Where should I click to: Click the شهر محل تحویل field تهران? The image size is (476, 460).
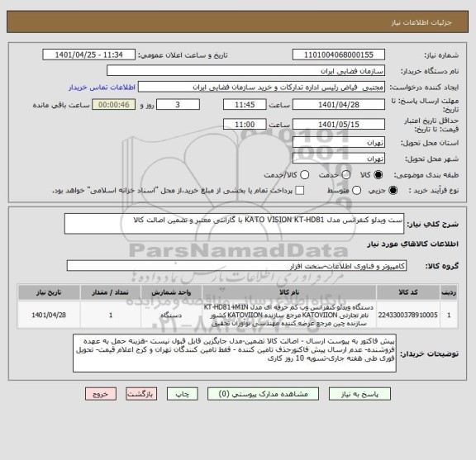[x=339, y=159]
